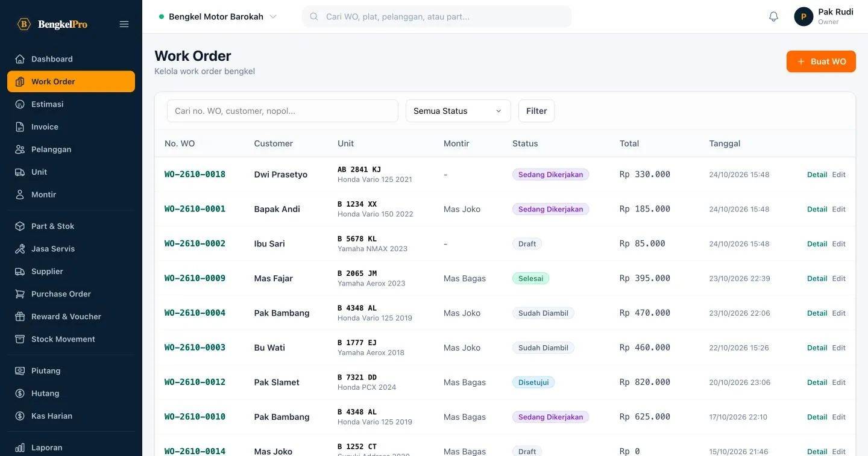Open the Laporan sidebar section
Screen dimensions: 868x456
(x=71, y=448)
